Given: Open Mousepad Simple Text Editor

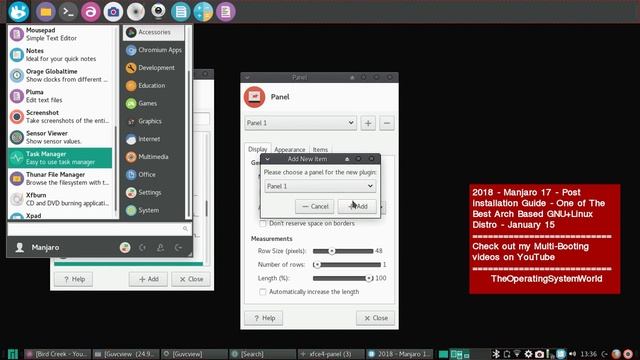Looking at the screenshot, I should (60, 34).
